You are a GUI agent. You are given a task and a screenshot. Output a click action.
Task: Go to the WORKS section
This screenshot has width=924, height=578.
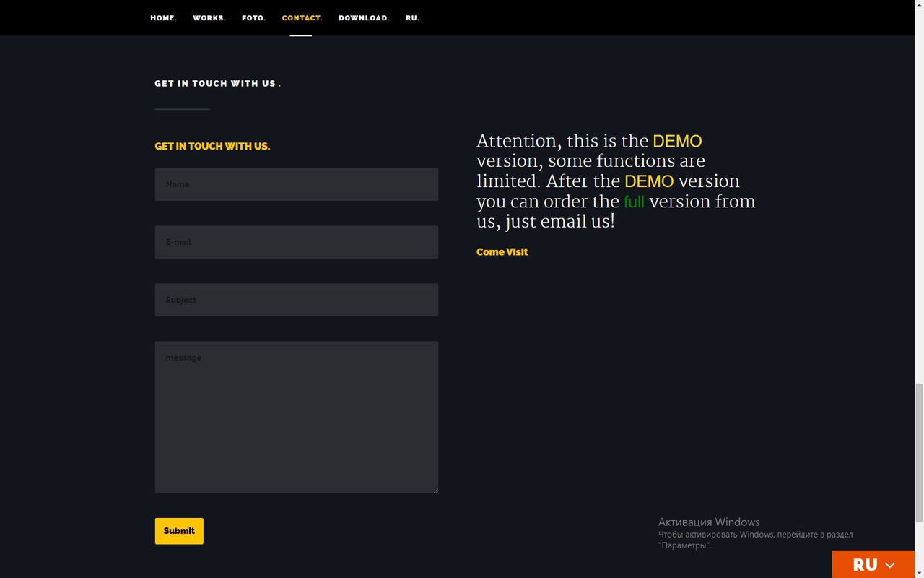click(x=209, y=18)
